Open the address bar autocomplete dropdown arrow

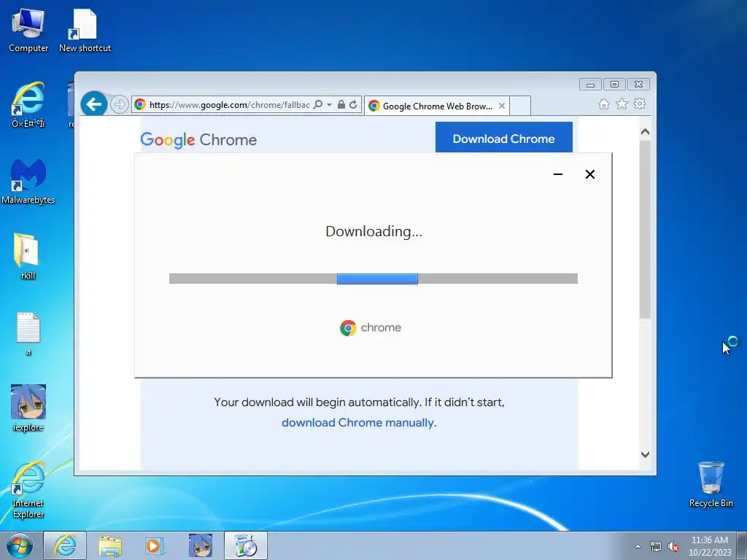[x=329, y=105]
